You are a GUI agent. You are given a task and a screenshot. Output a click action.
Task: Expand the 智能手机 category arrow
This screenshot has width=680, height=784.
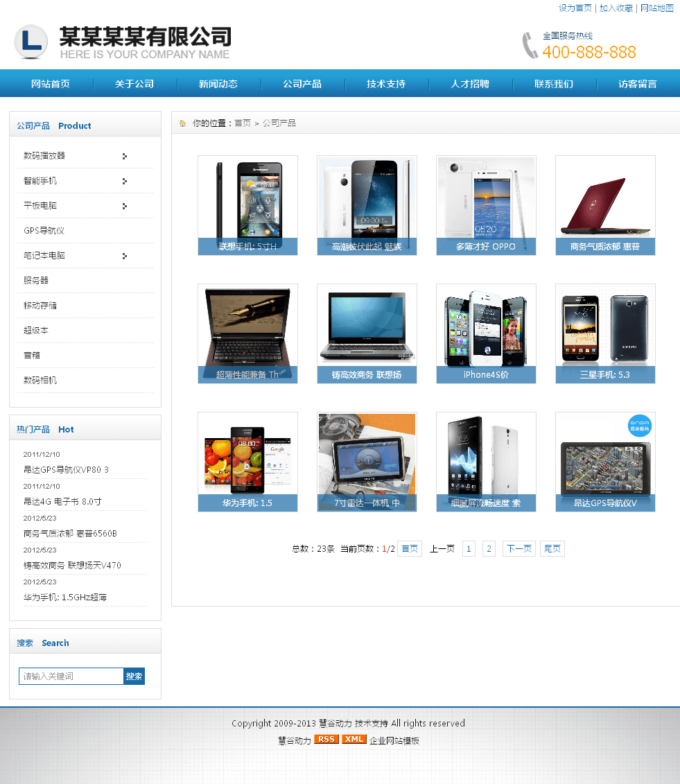(125, 181)
